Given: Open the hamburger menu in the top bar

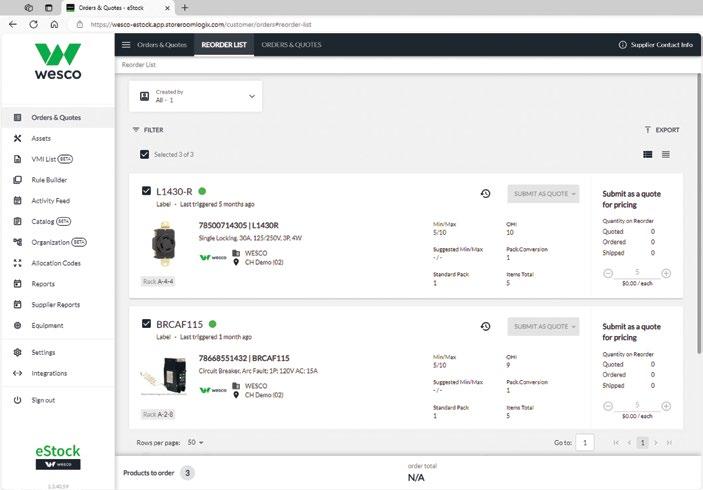Looking at the screenshot, I should click(126, 45).
